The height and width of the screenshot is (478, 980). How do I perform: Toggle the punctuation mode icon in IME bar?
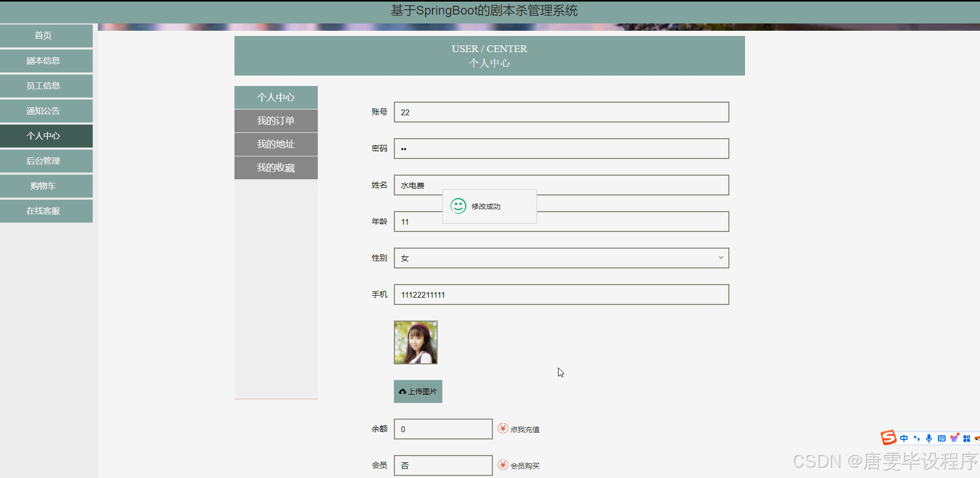(916, 438)
